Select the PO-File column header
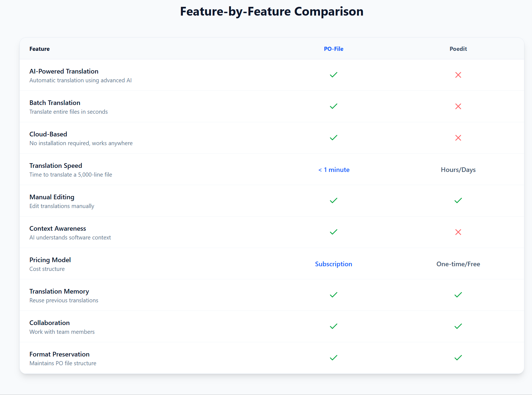The height and width of the screenshot is (395, 532). (333, 49)
